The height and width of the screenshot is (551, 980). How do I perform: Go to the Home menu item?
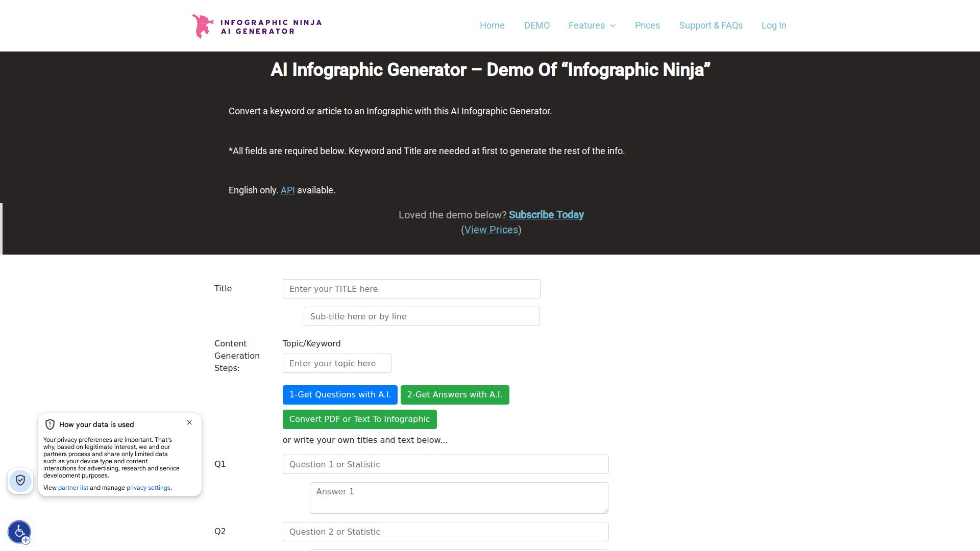[492, 26]
